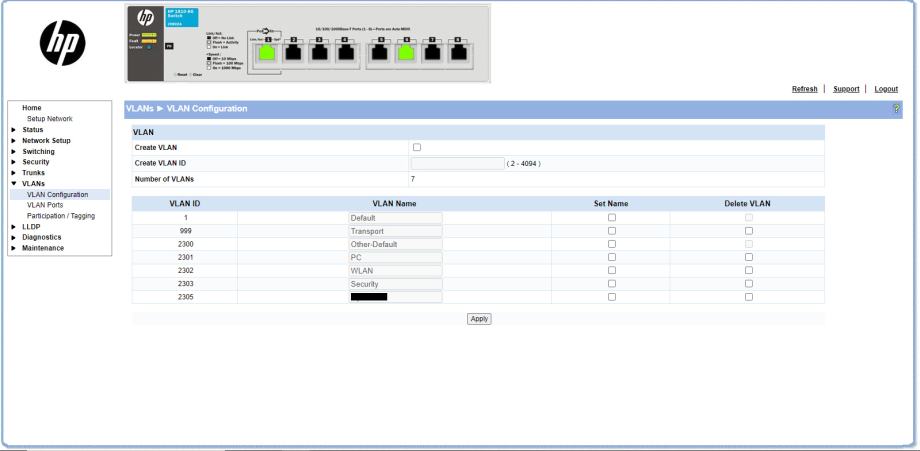The width and height of the screenshot is (920, 451).
Task: Click the Refresh link
Action: coord(805,89)
